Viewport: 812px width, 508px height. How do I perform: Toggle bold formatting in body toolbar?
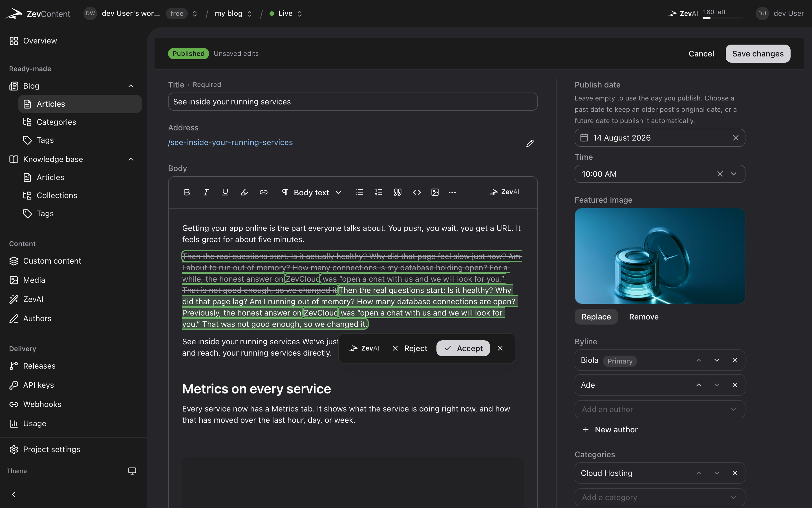pyautogui.click(x=187, y=192)
